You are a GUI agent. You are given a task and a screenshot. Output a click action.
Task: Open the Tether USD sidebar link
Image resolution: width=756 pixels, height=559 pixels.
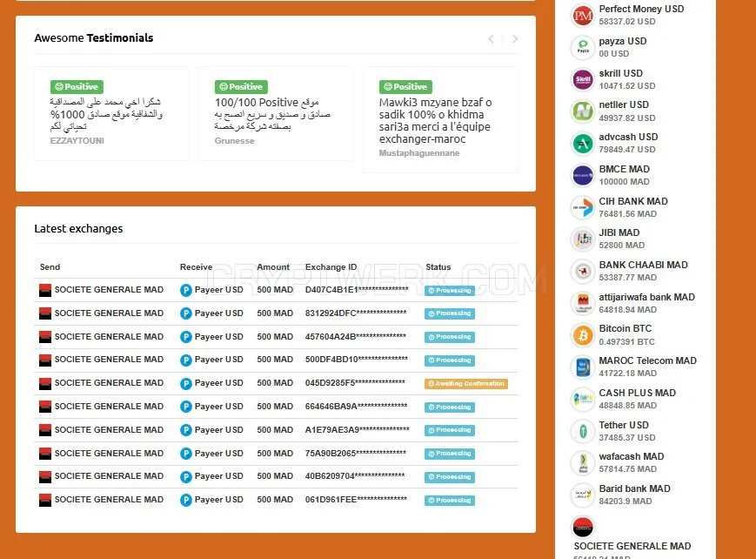coord(624,425)
